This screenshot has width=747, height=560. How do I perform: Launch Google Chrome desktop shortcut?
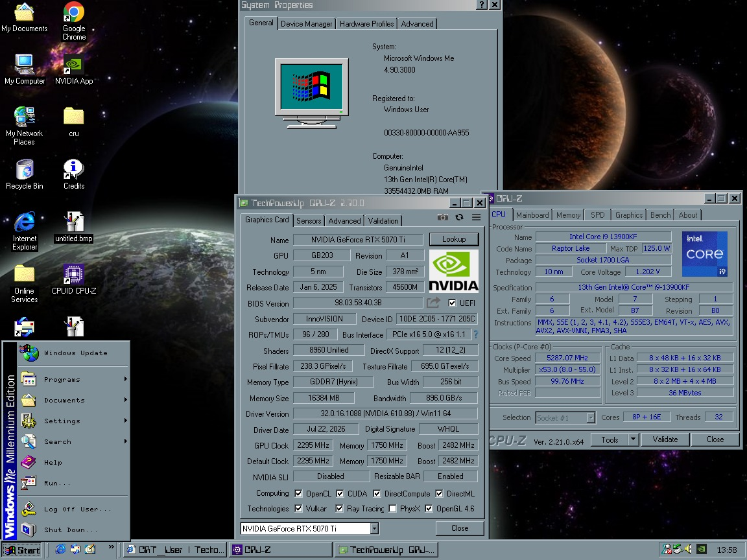[74, 21]
